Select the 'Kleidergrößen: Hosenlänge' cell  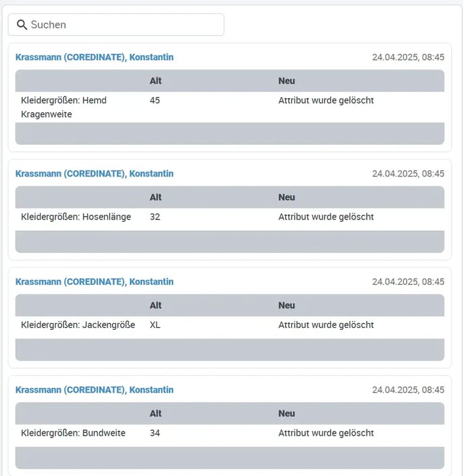pos(76,217)
